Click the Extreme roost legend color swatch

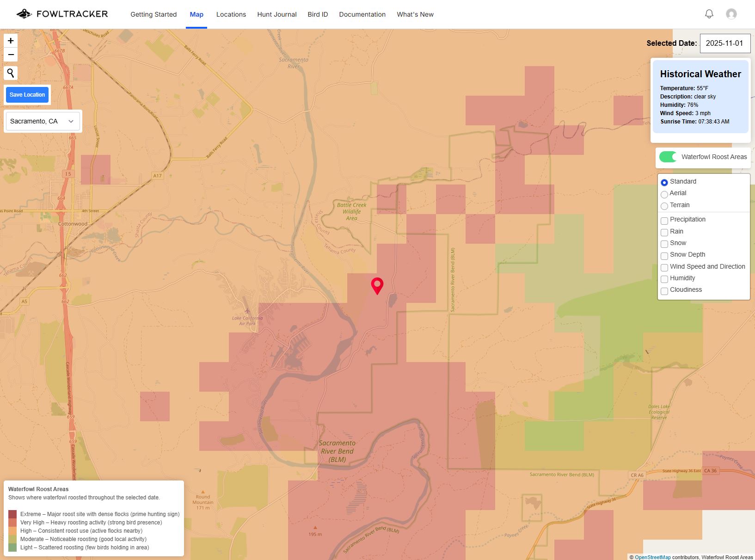[12, 514]
